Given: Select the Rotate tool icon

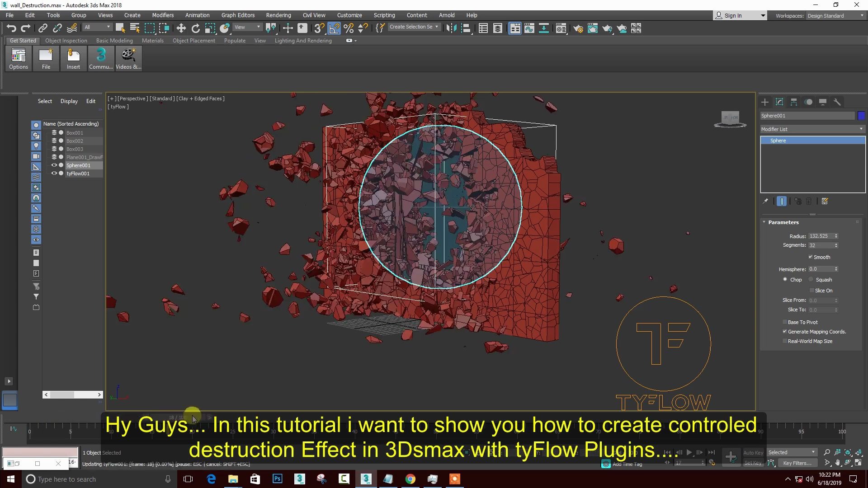Looking at the screenshot, I should coord(195,28).
